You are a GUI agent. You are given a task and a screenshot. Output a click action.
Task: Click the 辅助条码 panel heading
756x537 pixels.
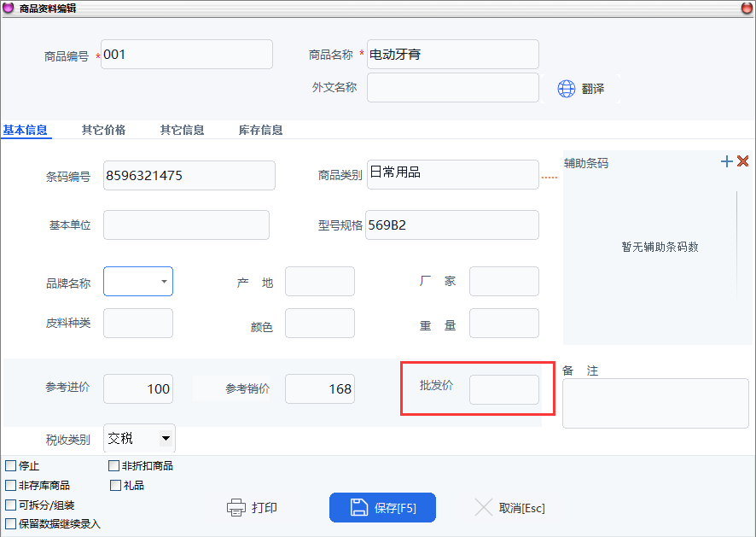pyautogui.click(x=586, y=163)
